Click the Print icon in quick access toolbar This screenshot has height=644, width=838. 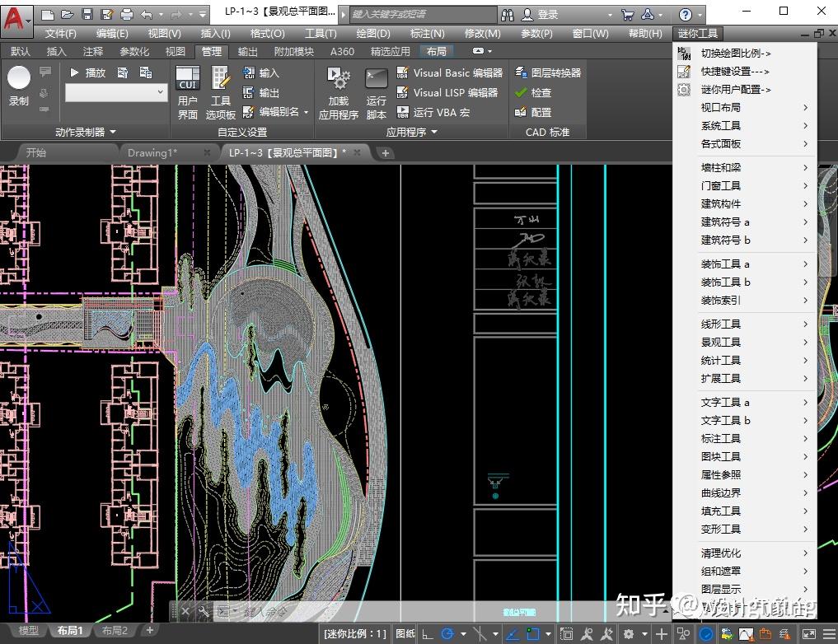126,15
